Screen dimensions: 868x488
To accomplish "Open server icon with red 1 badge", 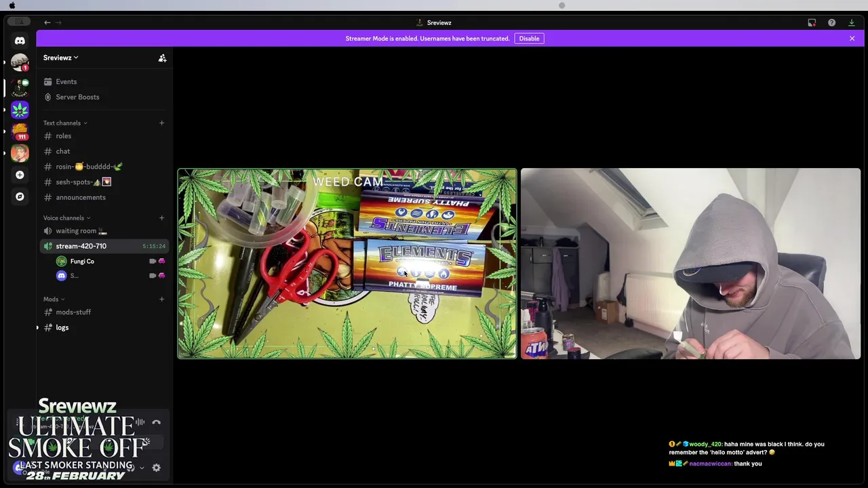I will coord(20,63).
